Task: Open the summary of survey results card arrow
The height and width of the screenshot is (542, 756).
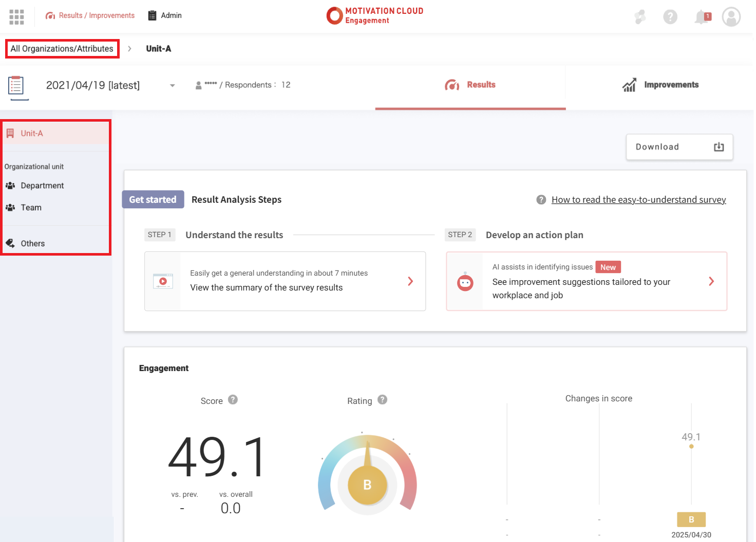Action: [410, 281]
